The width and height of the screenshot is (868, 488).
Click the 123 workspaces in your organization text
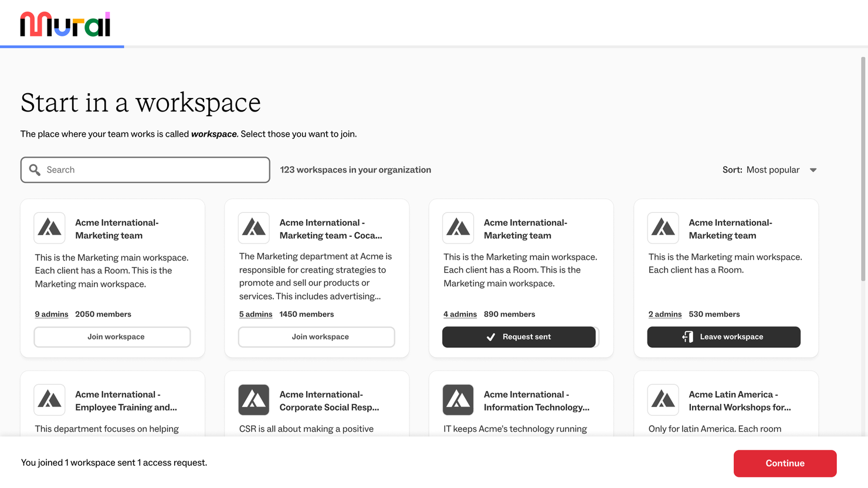click(355, 170)
